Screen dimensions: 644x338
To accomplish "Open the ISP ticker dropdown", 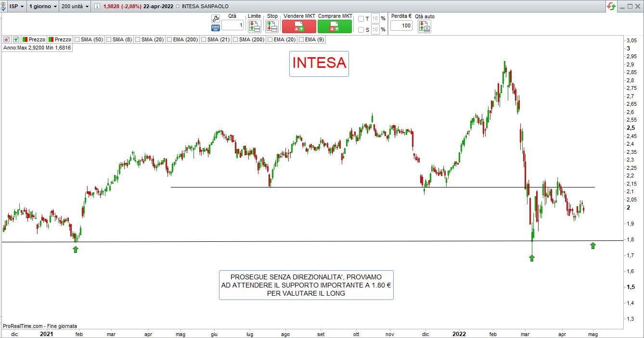I will pyautogui.click(x=17, y=6).
